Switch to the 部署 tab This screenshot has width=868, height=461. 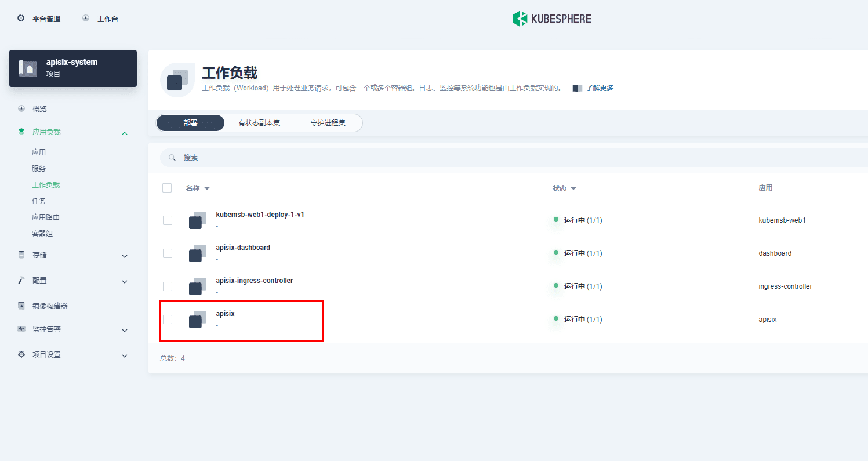190,123
